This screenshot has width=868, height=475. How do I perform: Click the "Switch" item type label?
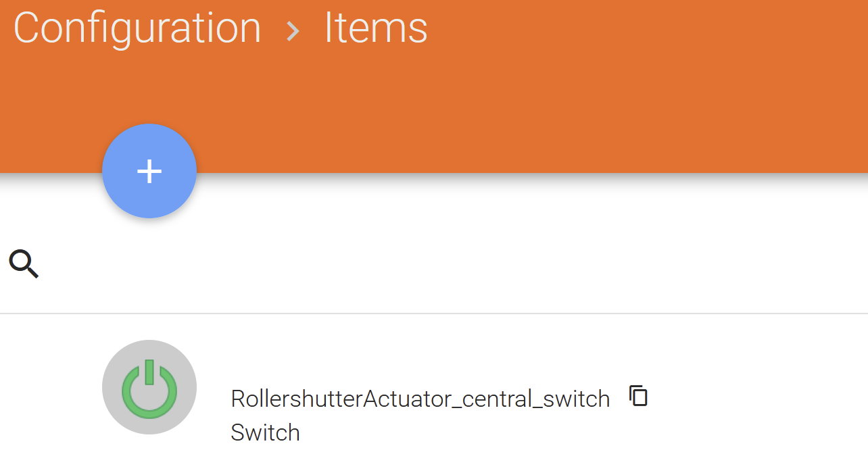[265, 432]
